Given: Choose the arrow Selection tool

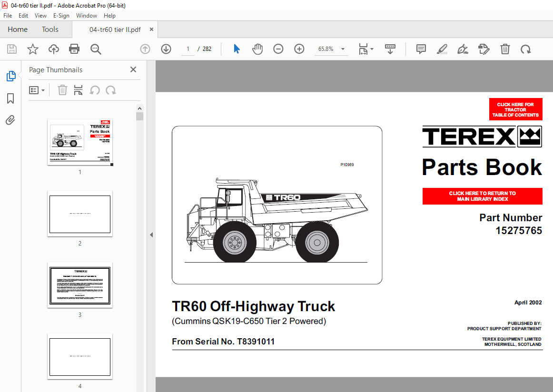Looking at the screenshot, I should [x=237, y=49].
